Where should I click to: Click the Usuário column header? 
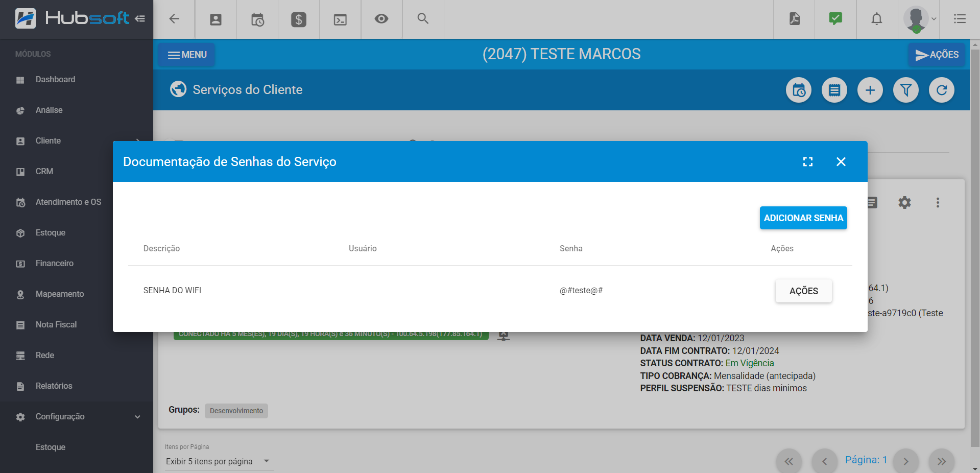tap(363, 249)
